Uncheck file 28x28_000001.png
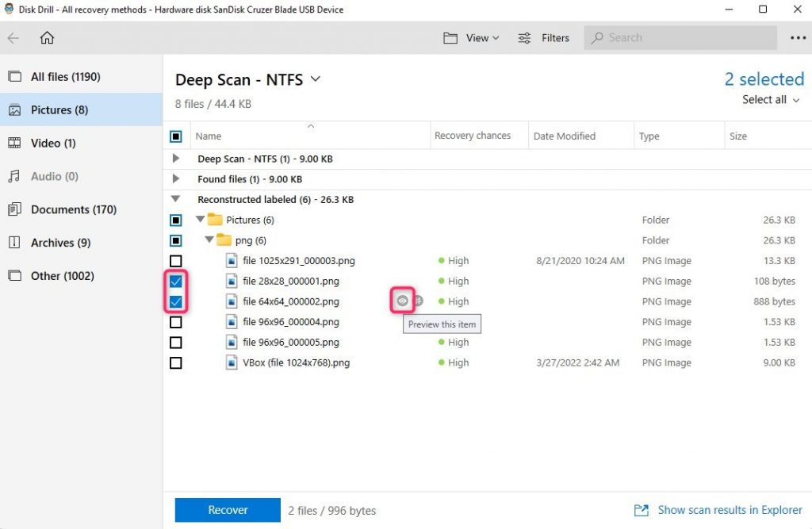Viewport: 812px width, 529px height. coord(176,281)
